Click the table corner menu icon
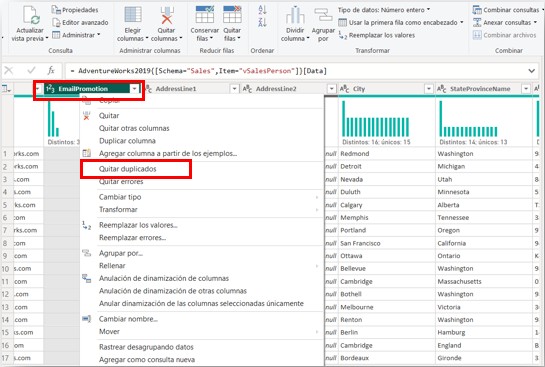545x367 pixels. [7, 89]
